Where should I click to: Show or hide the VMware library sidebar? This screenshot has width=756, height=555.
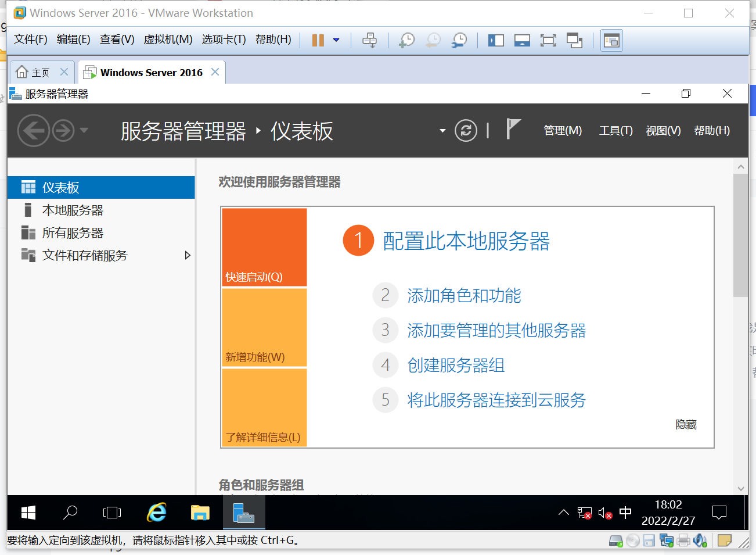[x=496, y=40]
